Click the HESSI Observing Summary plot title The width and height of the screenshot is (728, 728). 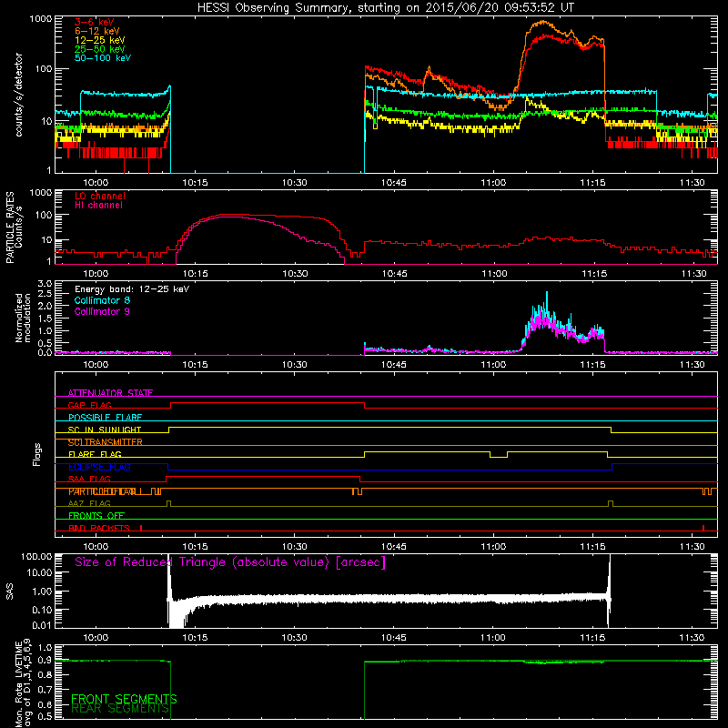tap(386, 8)
